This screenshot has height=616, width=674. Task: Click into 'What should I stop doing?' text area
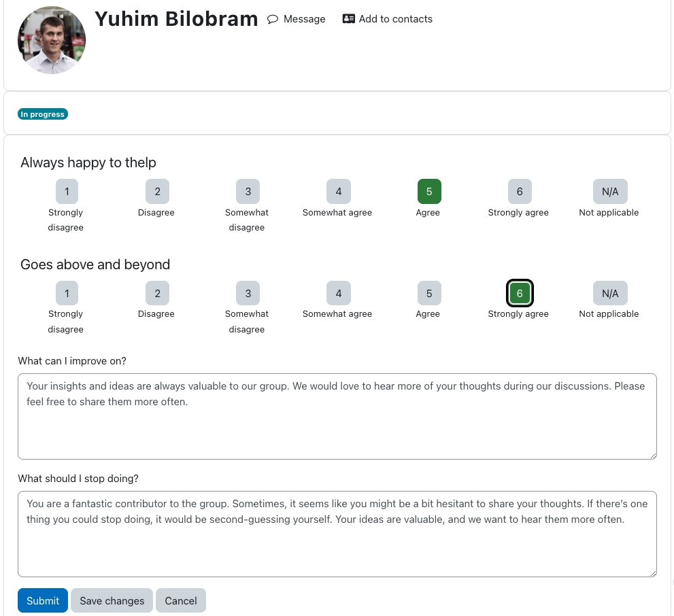pyautogui.click(x=337, y=534)
